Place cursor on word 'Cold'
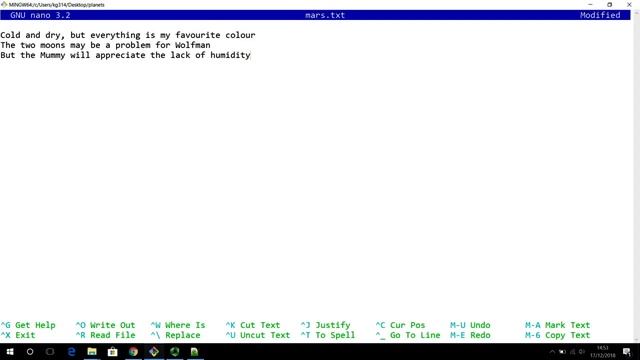 [x=10, y=35]
